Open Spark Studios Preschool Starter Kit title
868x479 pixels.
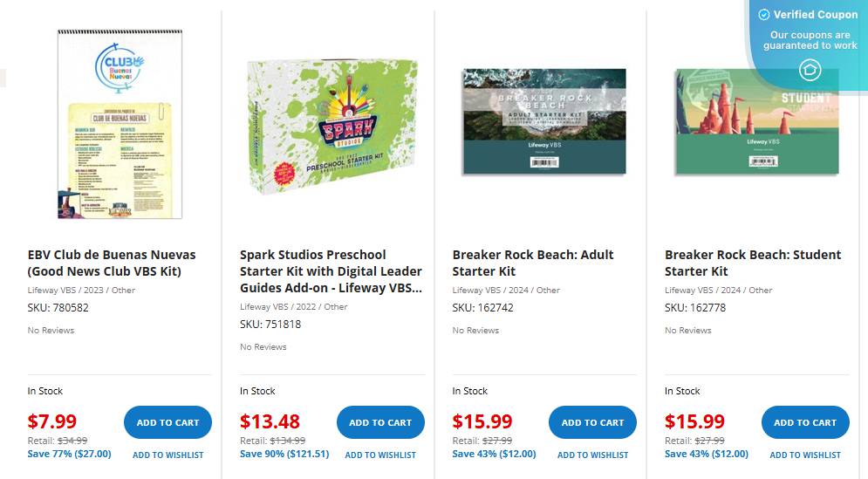pyautogui.click(x=331, y=270)
